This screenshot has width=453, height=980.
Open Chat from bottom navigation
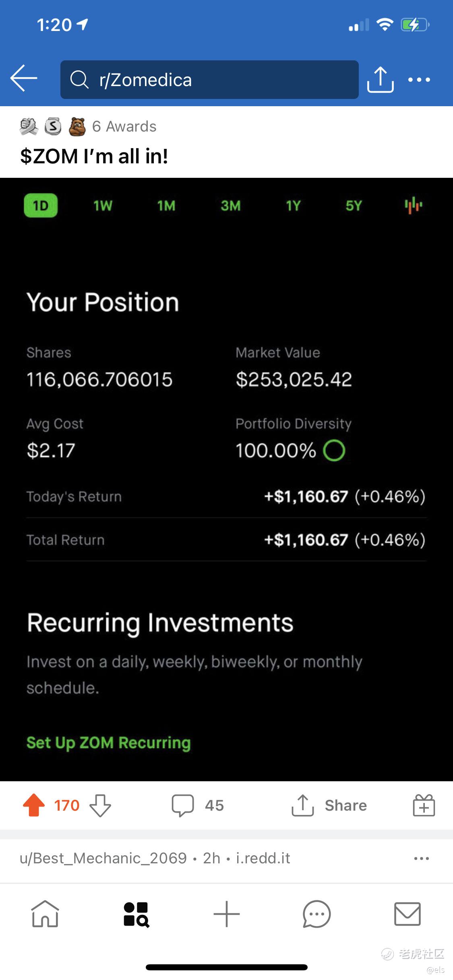pos(317,914)
